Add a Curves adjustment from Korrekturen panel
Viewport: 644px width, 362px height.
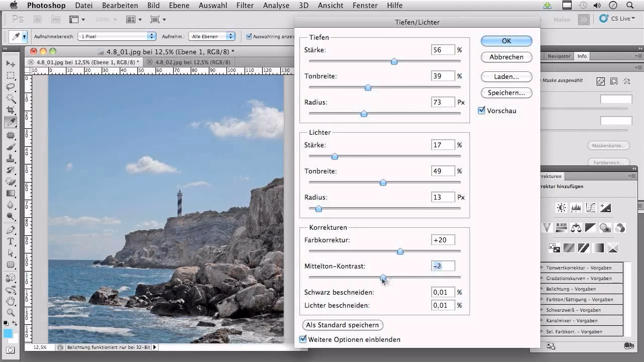tap(591, 208)
